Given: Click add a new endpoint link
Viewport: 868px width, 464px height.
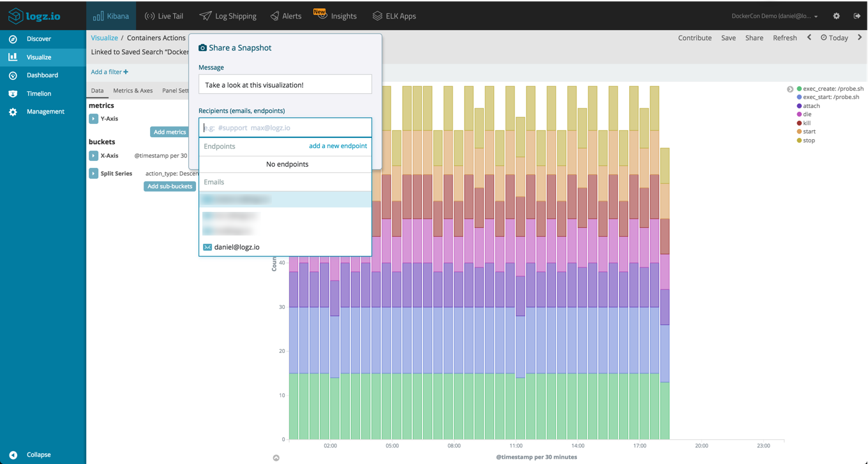Looking at the screenshot, I should pos(338,146).
